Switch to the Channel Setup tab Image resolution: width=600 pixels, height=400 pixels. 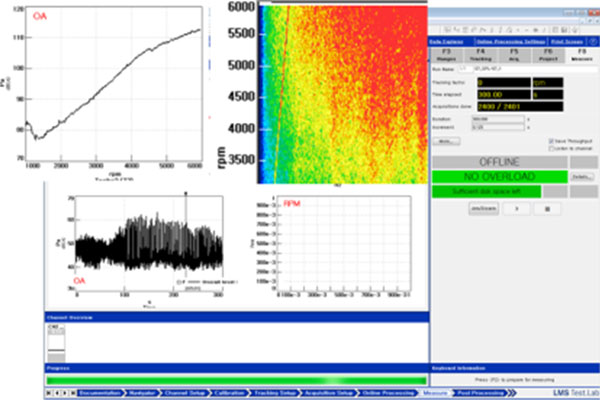pos(185,393)
